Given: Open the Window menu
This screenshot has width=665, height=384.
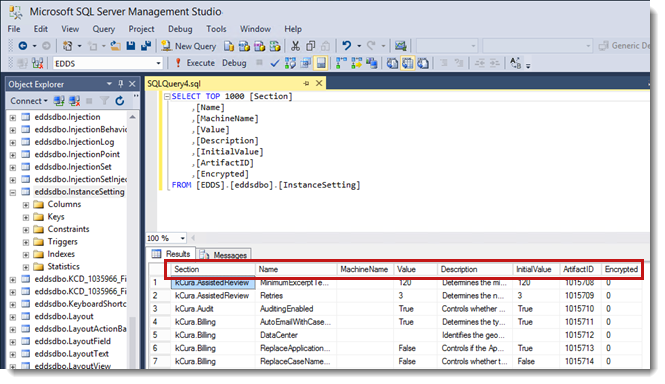Looking at the screenshot, I should click(255, 29).
